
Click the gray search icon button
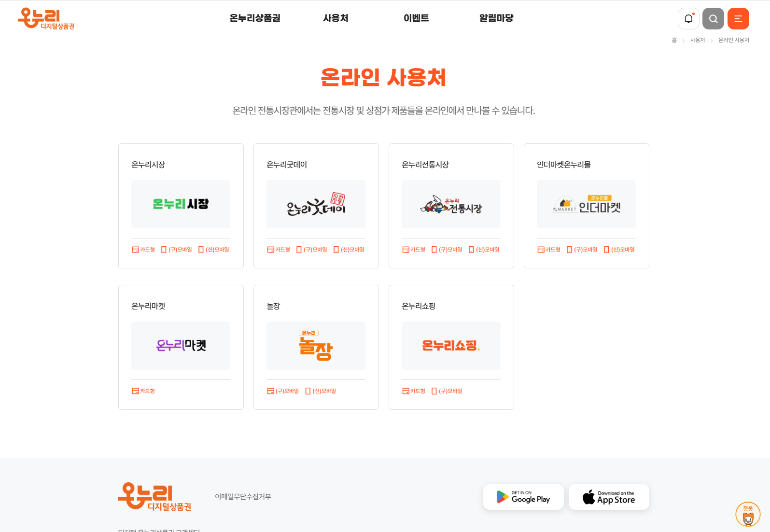coord(713,19)
